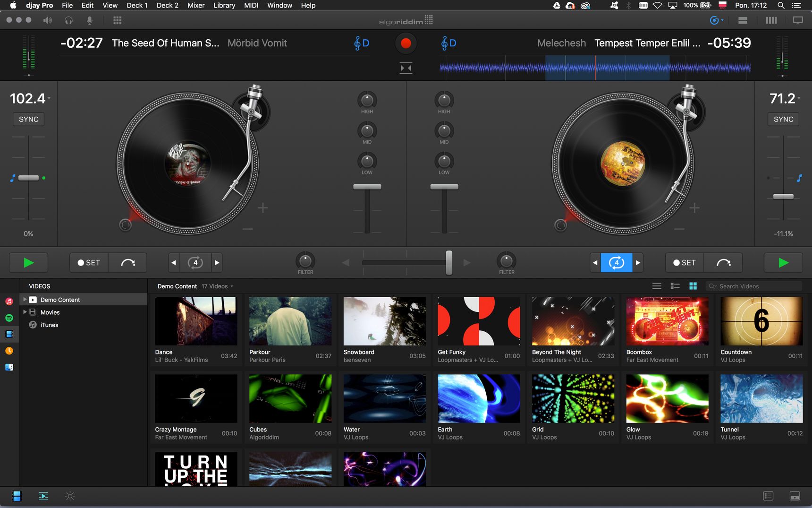Open the Search Videos magnifier dropdown

point(713,286)
